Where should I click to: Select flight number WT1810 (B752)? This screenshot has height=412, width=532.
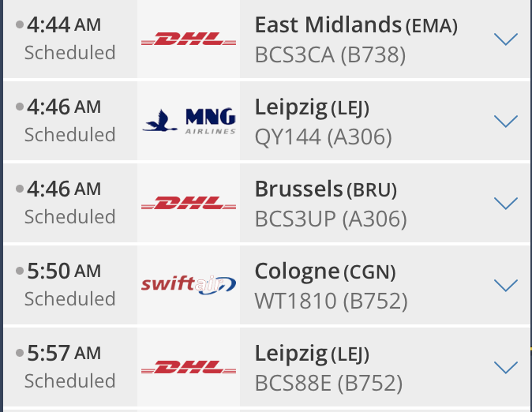[332, 301]
